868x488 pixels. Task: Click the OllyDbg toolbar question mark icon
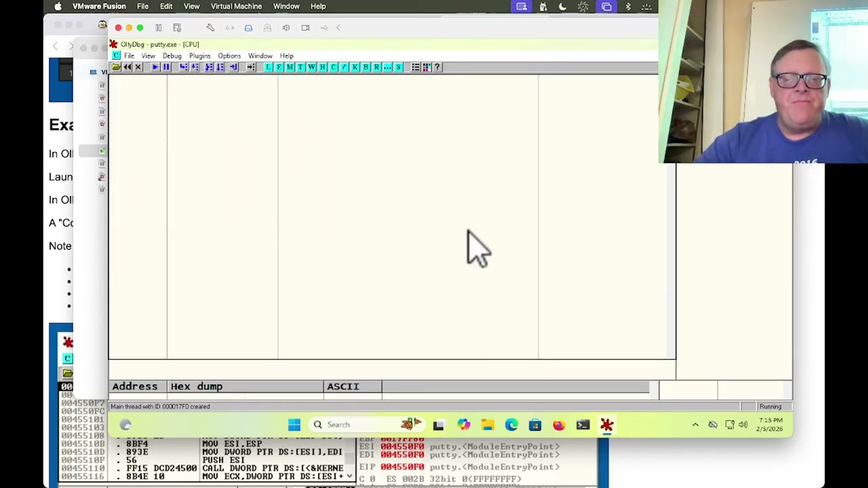(x=437, y=67)
